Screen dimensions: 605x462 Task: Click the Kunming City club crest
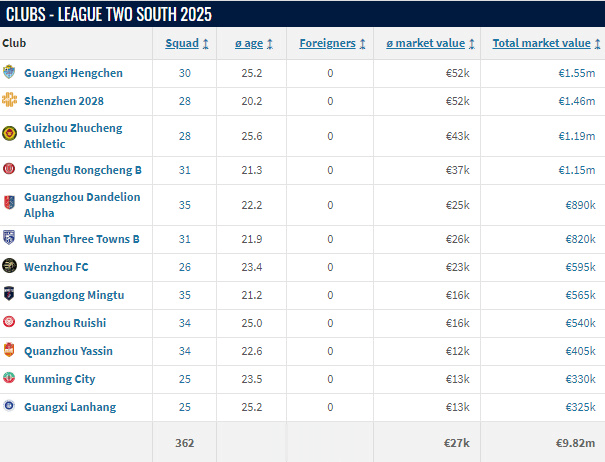pyautogui.click(x=9, y=377)
